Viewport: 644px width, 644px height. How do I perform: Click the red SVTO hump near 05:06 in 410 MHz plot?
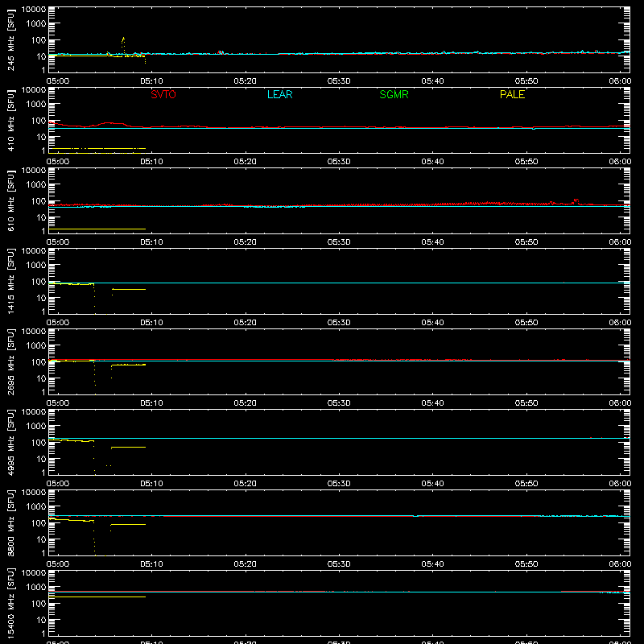109,123
